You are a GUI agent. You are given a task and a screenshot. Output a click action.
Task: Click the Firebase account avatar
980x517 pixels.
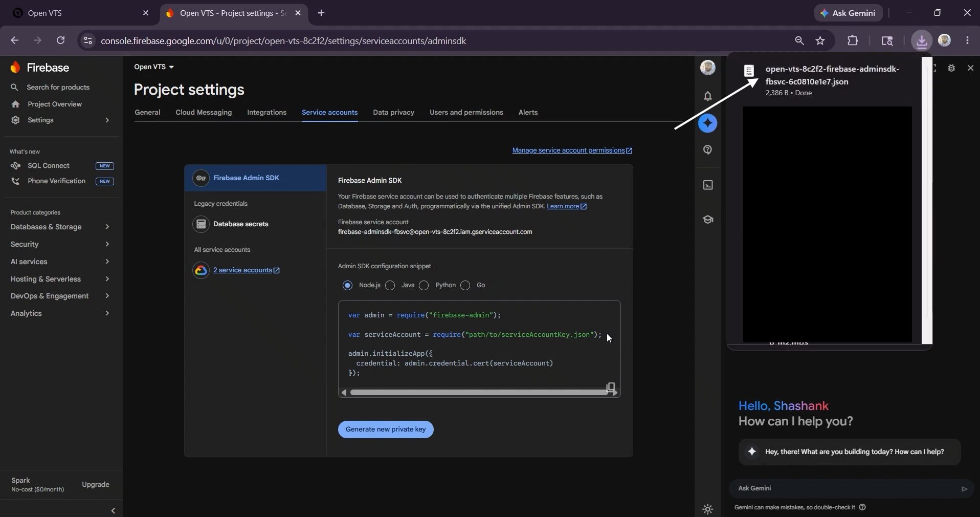point(708,68)
